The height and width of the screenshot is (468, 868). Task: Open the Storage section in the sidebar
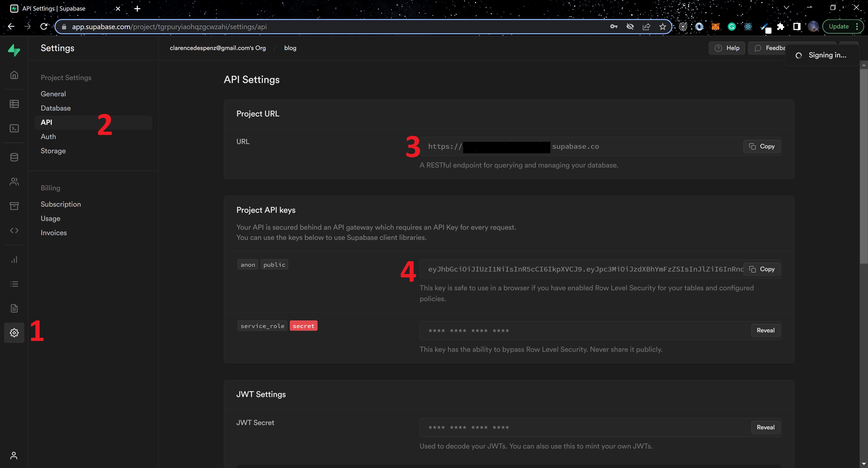(x=14, y=206)
